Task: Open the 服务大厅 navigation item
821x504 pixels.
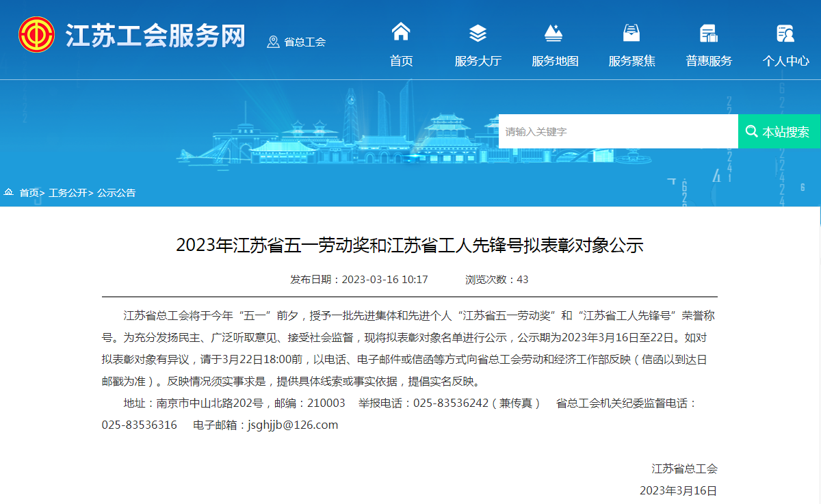Action: pos(478,61)
